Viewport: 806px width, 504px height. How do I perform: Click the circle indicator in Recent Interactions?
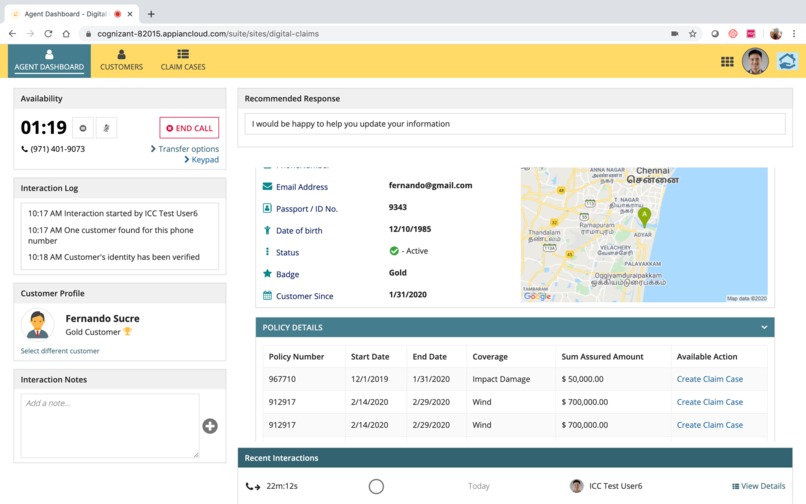click(x=376, y=486)
